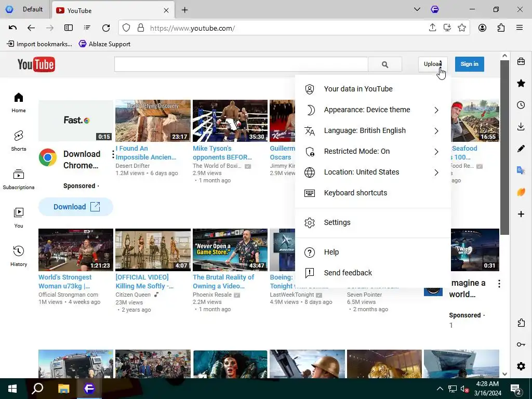The width and height of the screenshot is (532, 399).
Task: Click the Upload button
Action: (433, 64)
